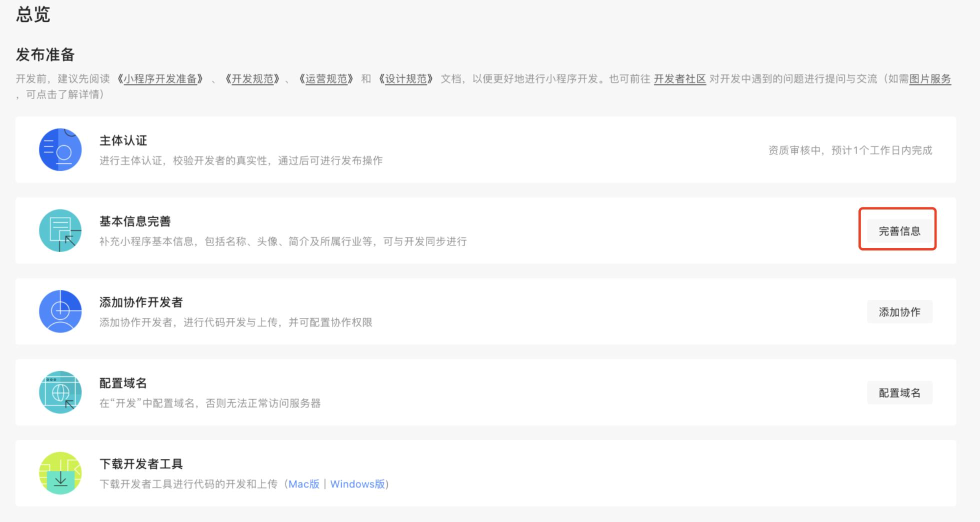Click the 添加协作开发者 person icon
This screenshot has width=980, height=522.
pos(60,311)
